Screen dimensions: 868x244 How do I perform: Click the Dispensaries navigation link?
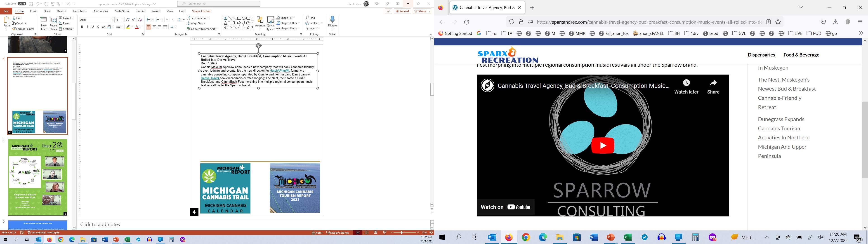coord(761,55)
